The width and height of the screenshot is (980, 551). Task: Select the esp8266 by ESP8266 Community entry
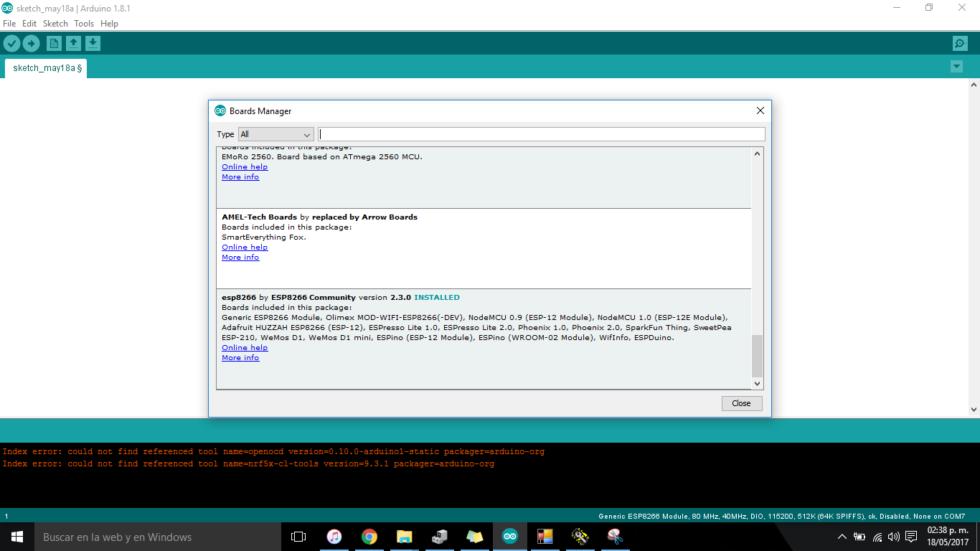pyautogui.click(x=484, y=339)
